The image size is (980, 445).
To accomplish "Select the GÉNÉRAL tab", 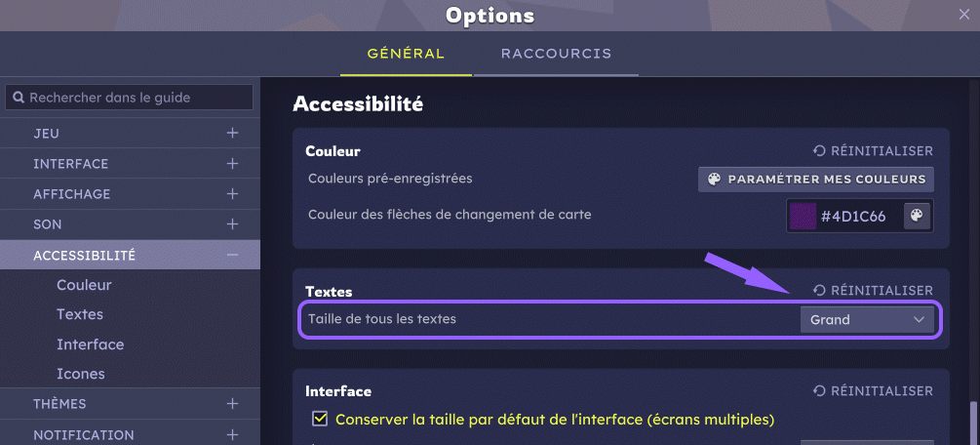I will [x=406, y=54].
